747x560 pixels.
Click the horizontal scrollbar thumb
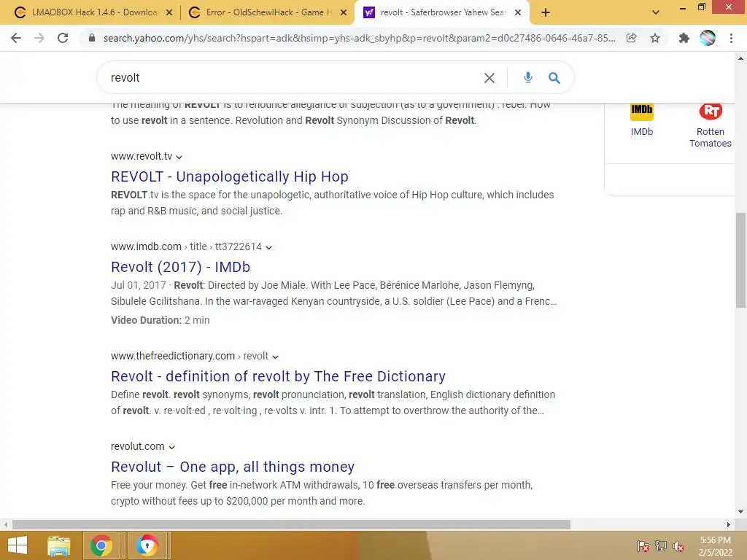[x=291, y=525]
